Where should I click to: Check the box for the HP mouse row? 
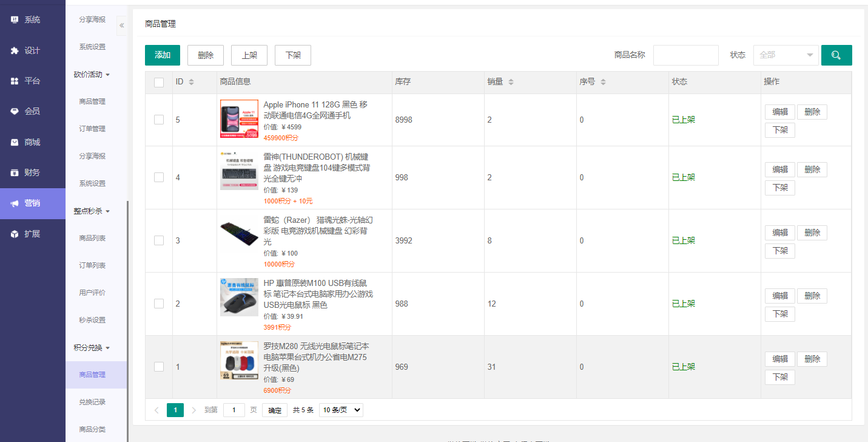(159, 304)
